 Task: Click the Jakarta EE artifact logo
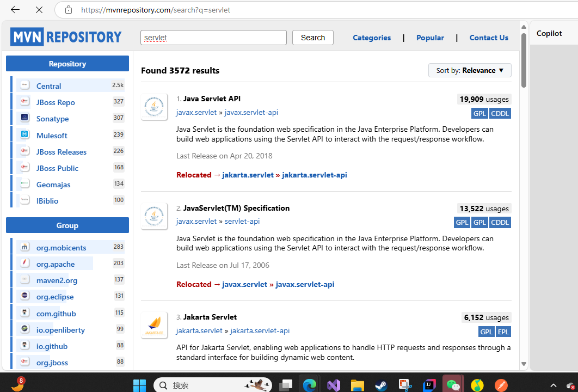pos(155,325)
